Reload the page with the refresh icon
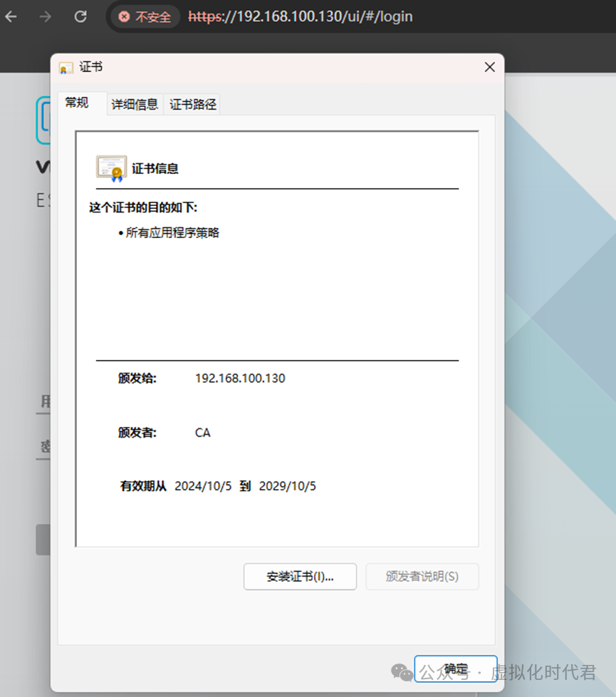Image resolution: width=616 pixels, height=697 pixels. pyautogui.click(x=80, y=17)
